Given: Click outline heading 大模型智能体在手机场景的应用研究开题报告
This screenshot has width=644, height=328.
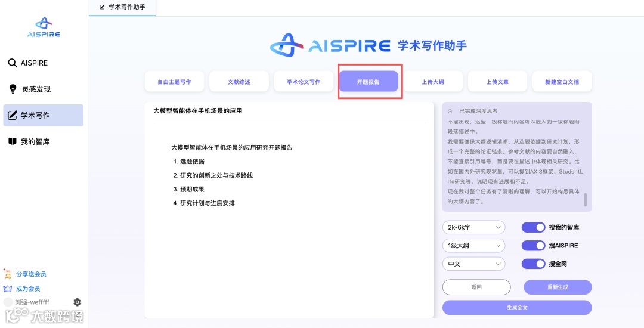Looking at the screenshot, I should click(x=231, y=148).
